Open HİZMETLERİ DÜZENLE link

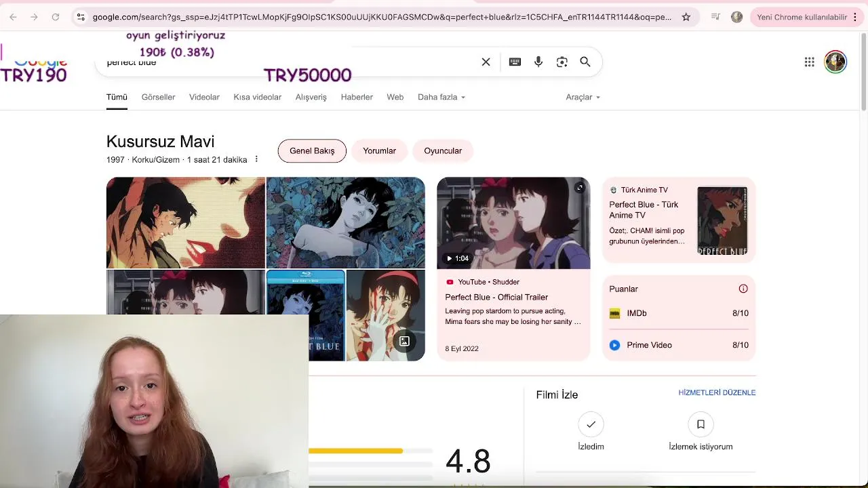tap(717, 392)
